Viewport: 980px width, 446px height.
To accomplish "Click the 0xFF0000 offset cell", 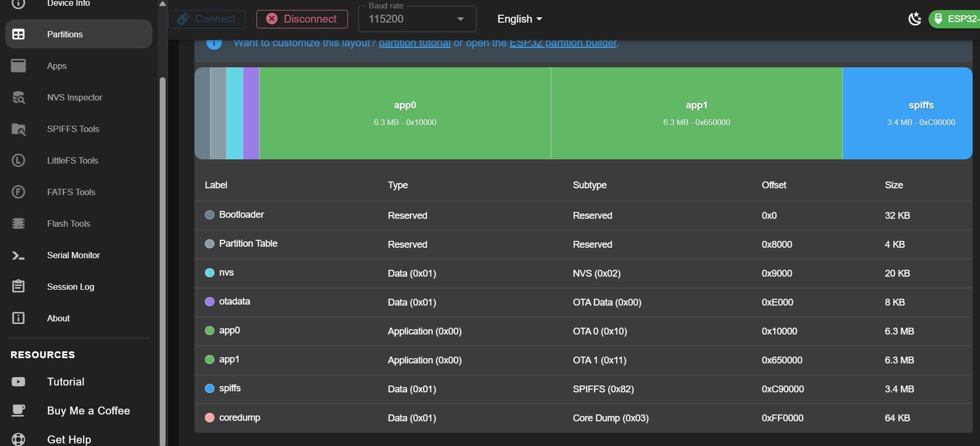I will pyautogui.click(x=782, y=418).
